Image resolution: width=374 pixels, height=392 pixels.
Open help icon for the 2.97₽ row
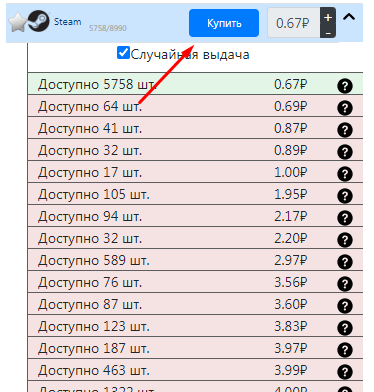pos(345,262)
